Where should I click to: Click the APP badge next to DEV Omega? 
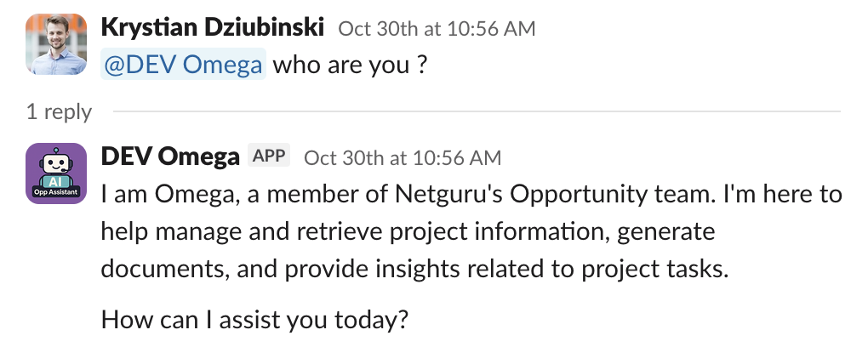pos(269,156)
